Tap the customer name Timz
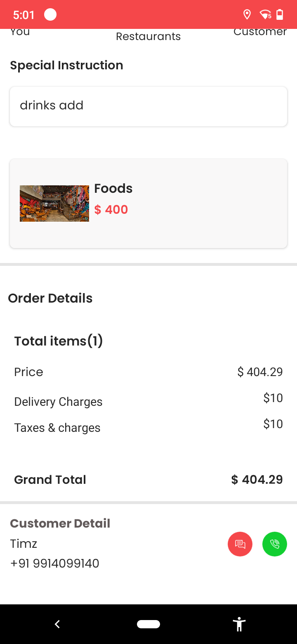Viewport: 297px width, 644px height. 24,544
